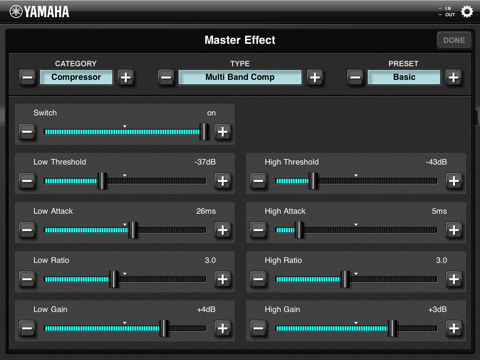The height and width of the screenshot is (360, 480).
Task: Click the High Attack value 5ms
Action: (439, 211)
